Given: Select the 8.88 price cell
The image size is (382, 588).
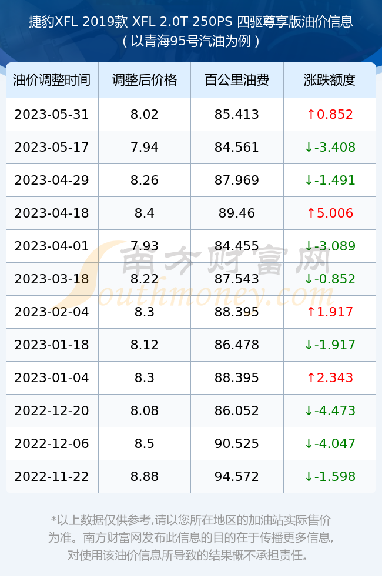Looking at the screenshot, I should 145,477.
